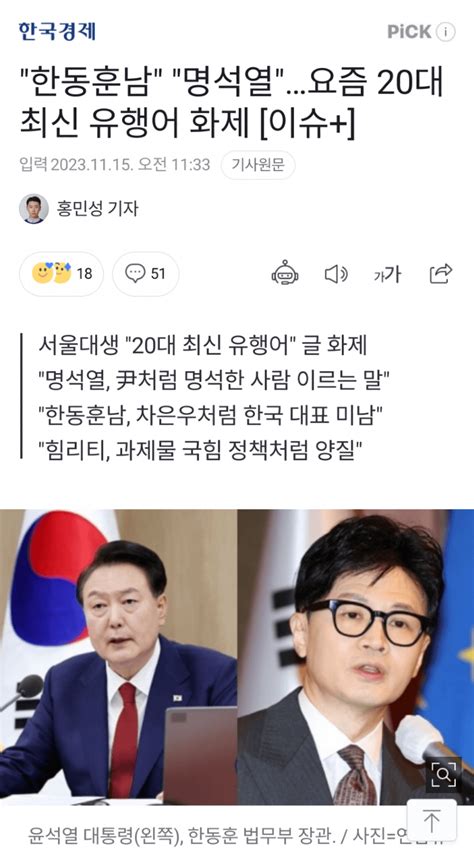
Task: Open the 한국경제 publisher logo
Action: [x=57, y=32]
